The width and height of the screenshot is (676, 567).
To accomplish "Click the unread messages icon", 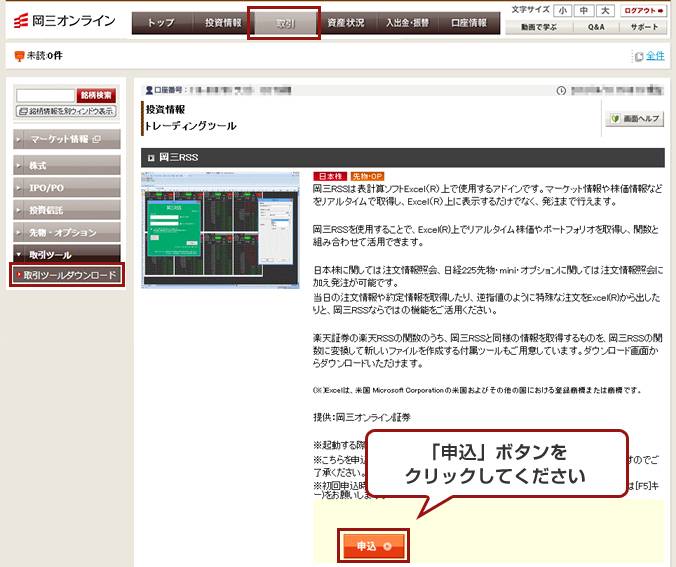I will coord(19,56).
